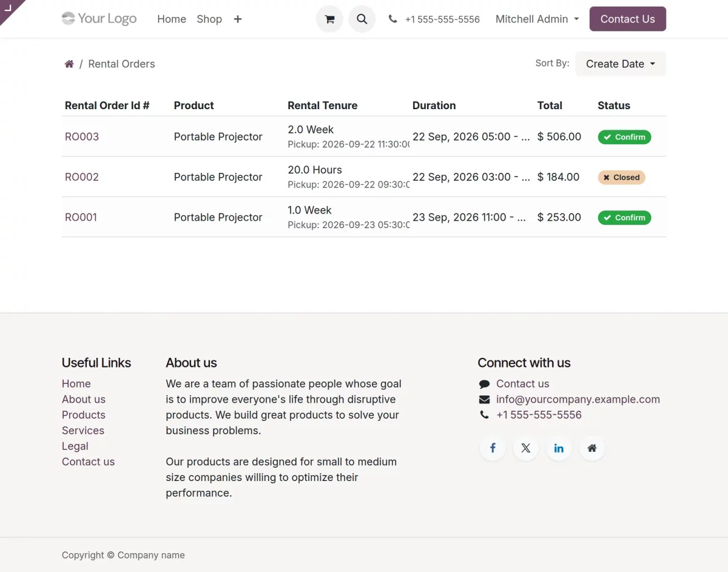The image size is (728, 572).
Task: Click the search magnifier icon
Action: pos(362,19)
